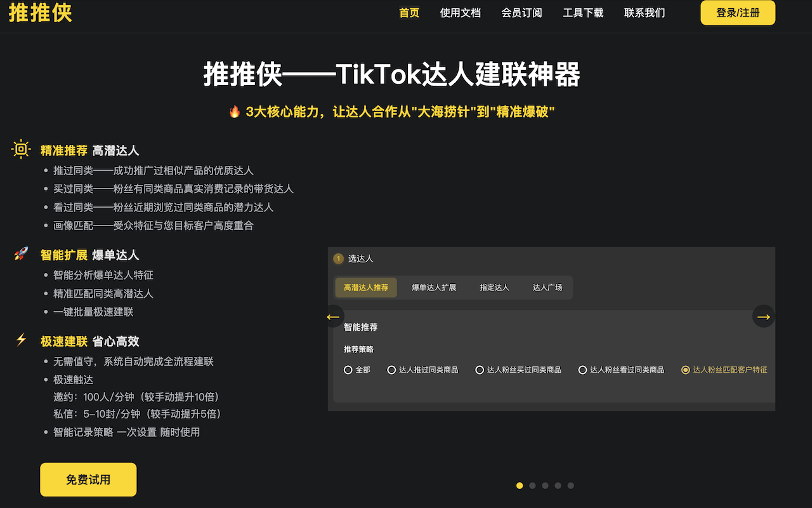
Task: Click the 精准推荐 高潜达人 heading
Action: [89, 150]
